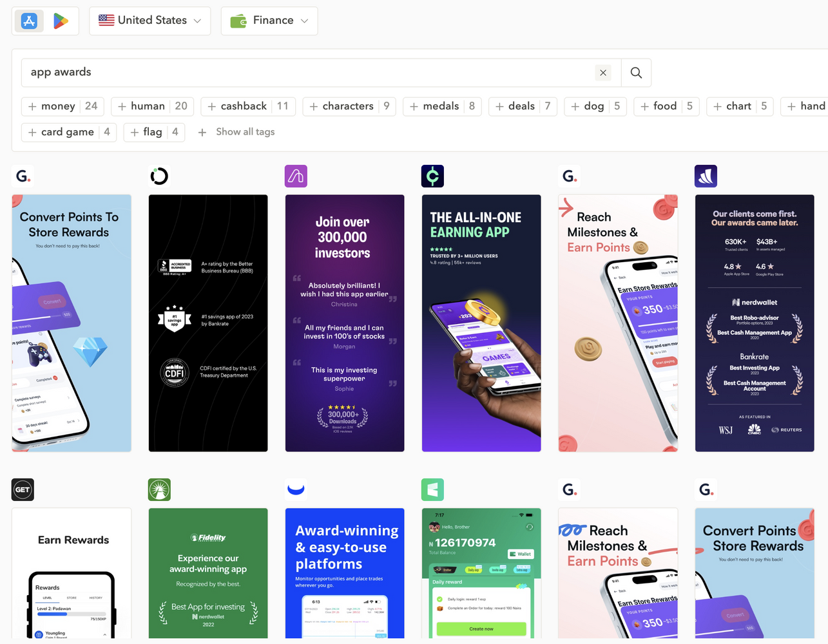Open the green Fidelity sunburst app icon
The image size is (828, 644).
pos(159,489)
